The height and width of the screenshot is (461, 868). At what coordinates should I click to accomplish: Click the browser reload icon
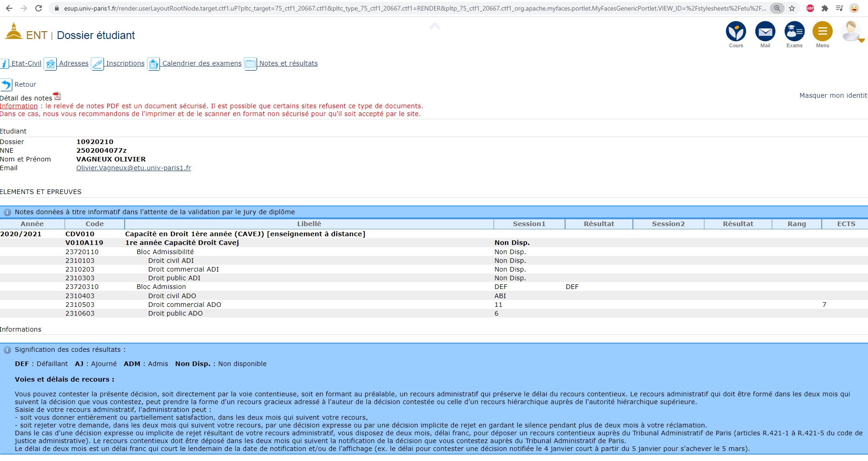click(x=38, y=8)
